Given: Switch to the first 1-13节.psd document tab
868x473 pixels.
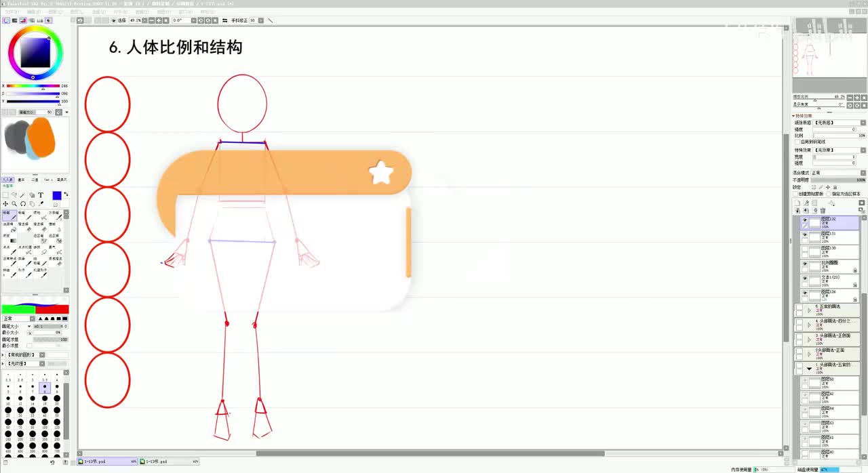Looking at the screenshot, I should point(108,461).
